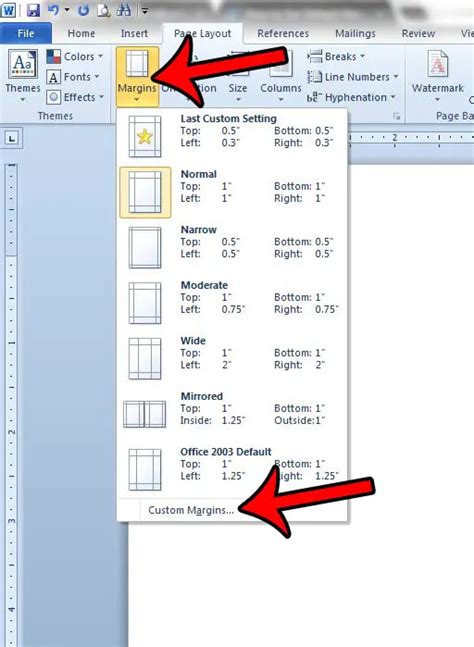Save the document using the floppy disk icon
The image size is (474, 647).
point(33,10)
